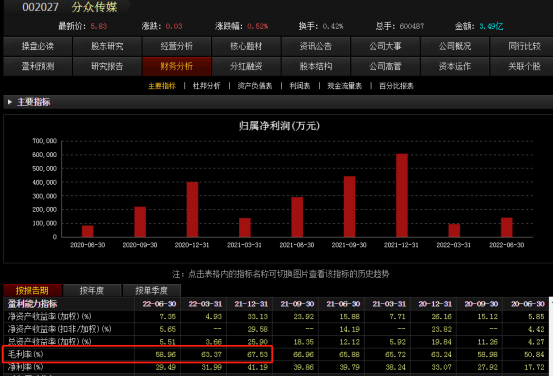Image resolution: width=554 pixels, height=377 pixels.
Task: Open 杜邦分析 sub-link
Action: point(207,86)
